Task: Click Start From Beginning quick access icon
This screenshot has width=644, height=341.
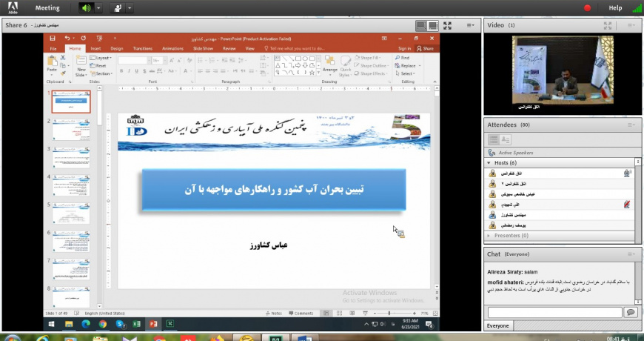Action: [99, 39]
